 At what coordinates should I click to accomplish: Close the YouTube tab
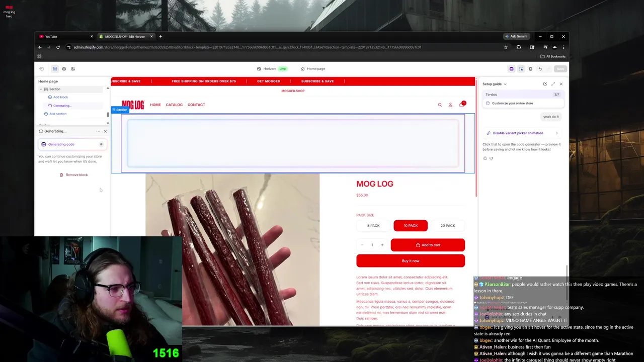(x=92, y=36)
